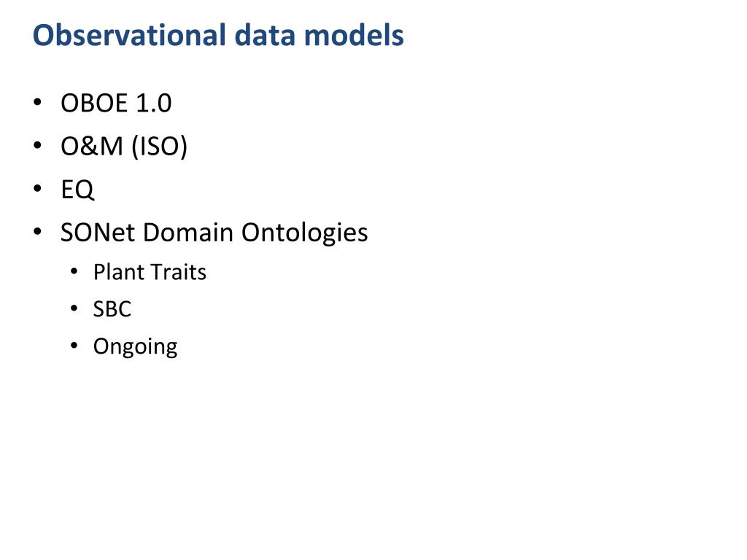Screen dimensions: 747x560
Task: Click the word "Observational" in the title
Action: point(129,35)
